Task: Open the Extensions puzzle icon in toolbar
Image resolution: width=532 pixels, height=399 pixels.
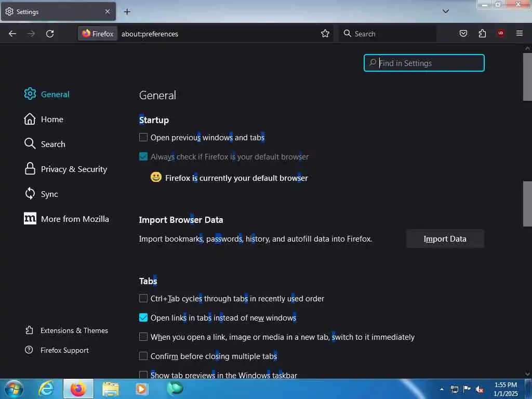Action: point(482,33)
